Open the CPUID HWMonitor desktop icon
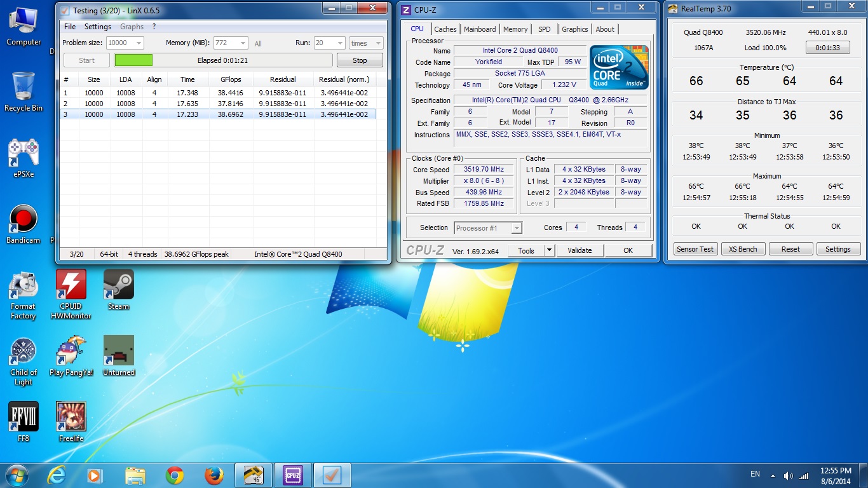The height and width of the screenshot is (488, 868). pos(71,285)
